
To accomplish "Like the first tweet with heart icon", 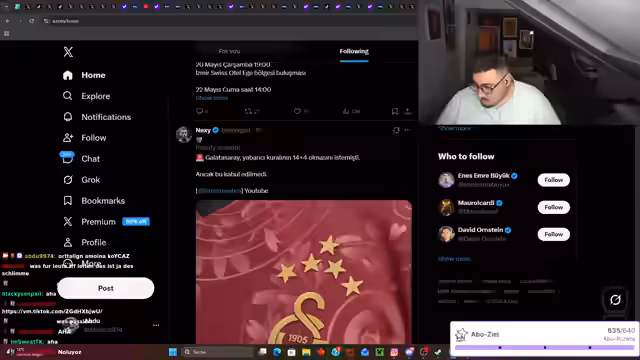I will click(297, 111).
